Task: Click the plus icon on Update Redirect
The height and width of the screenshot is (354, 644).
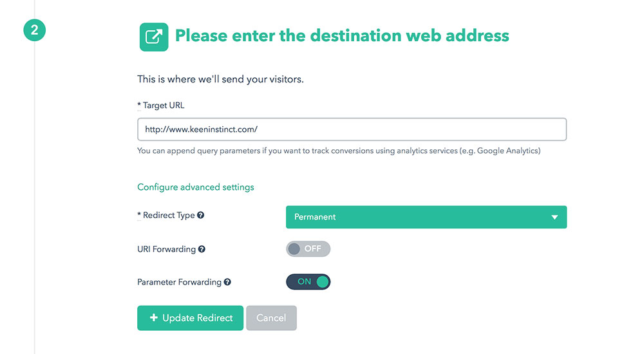Action: (x=153, y=318)
